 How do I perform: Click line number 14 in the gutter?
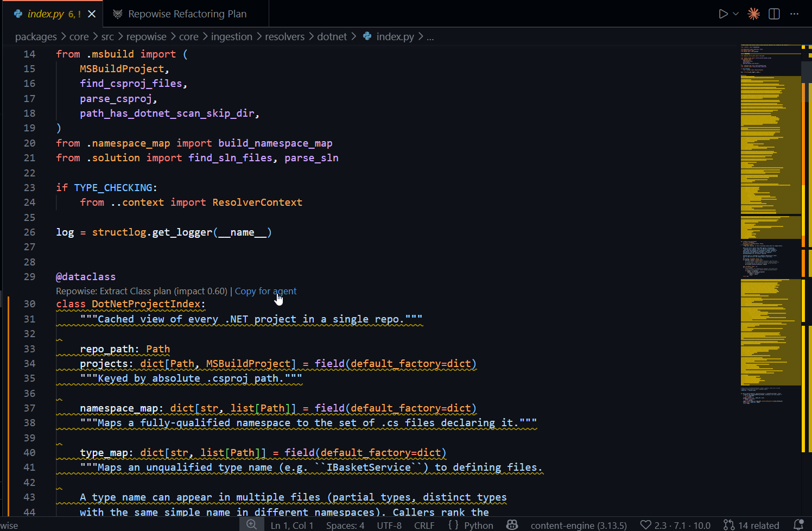(x=30, y=54)
